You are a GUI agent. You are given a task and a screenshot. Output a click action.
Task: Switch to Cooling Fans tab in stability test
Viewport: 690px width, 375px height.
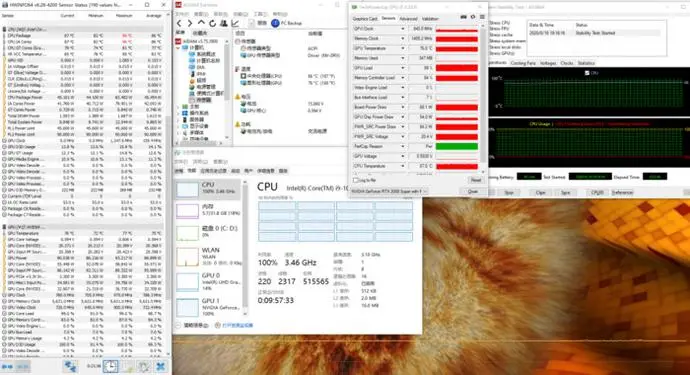coord(523,63)
